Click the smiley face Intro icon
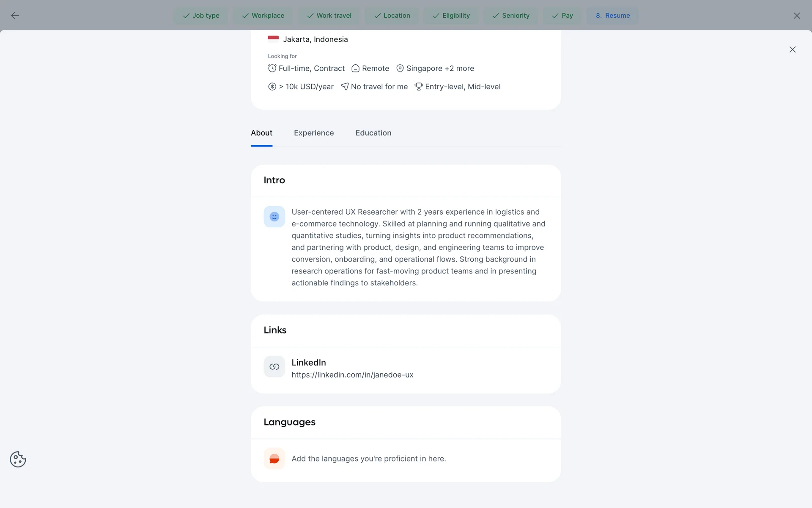812x508 pixels. [x=274, y=217]
